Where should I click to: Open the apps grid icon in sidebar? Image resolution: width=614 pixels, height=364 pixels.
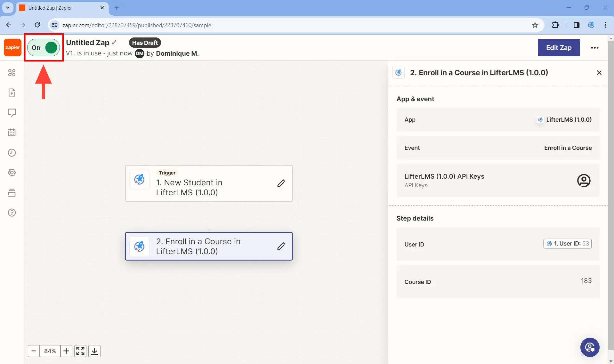tap(12, 73)
